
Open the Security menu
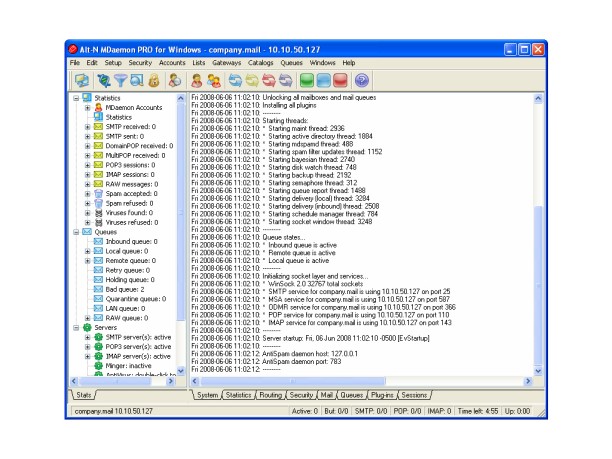point(140,62)
